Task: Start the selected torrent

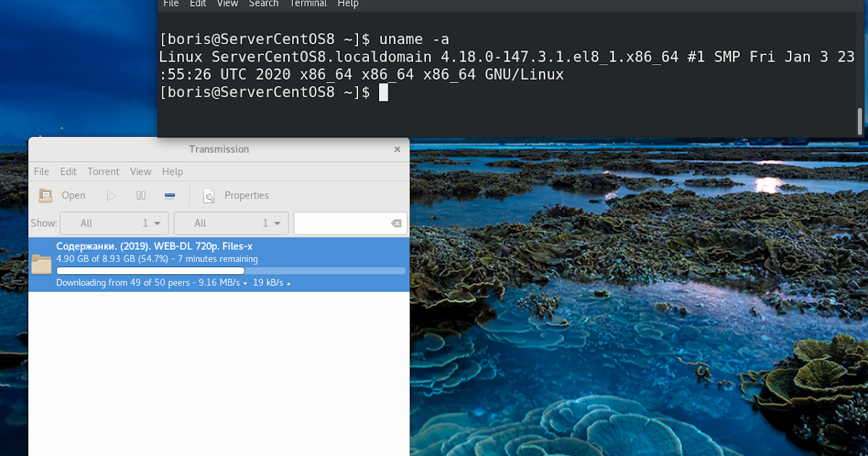Action: coord(111,195)
